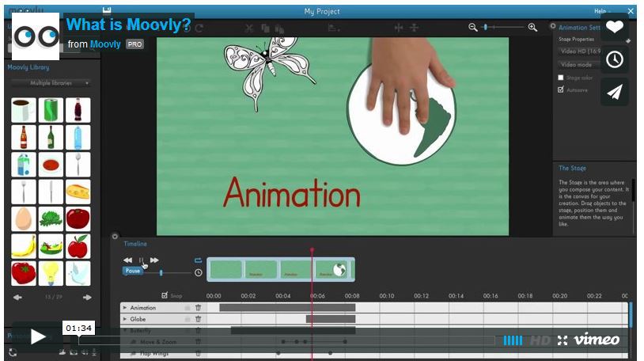644x361 pixels.
Task: Click the horizontal center arrows icon
Action: 399,28
